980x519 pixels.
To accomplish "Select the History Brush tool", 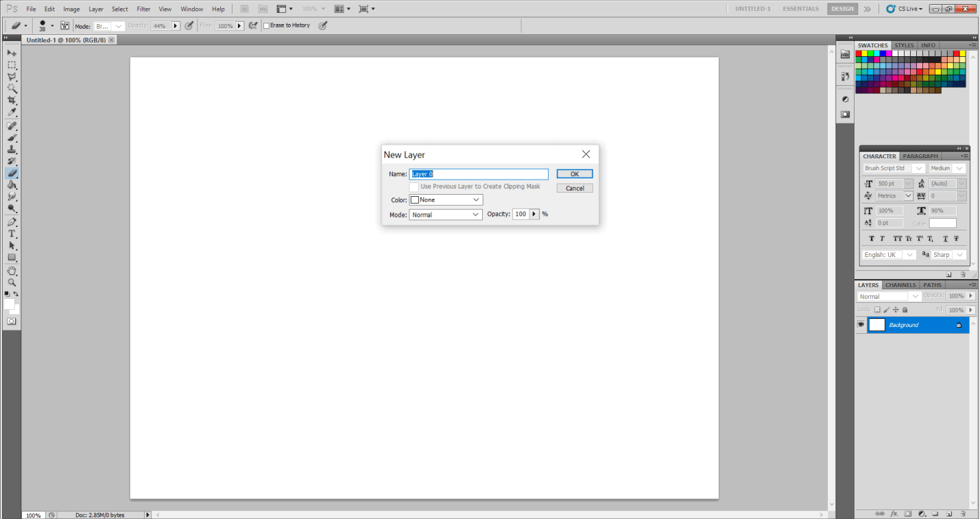I will tap(12, 161).
